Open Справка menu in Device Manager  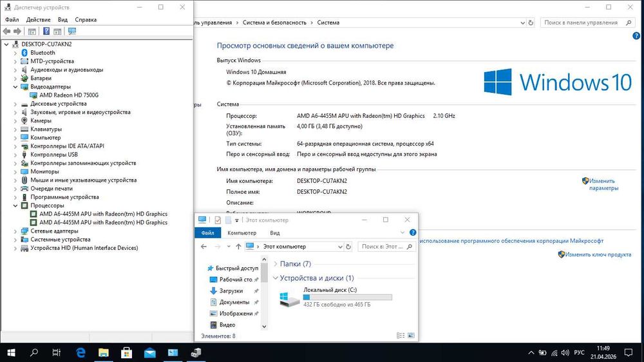click(x=86, y=19)
